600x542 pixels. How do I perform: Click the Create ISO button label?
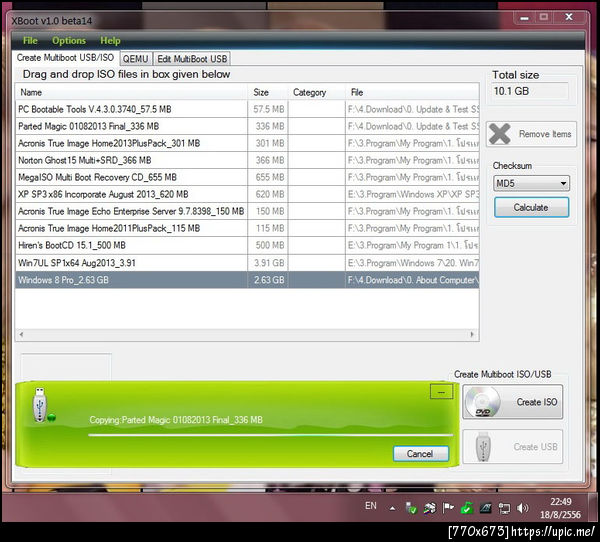[x=537, y=402]
